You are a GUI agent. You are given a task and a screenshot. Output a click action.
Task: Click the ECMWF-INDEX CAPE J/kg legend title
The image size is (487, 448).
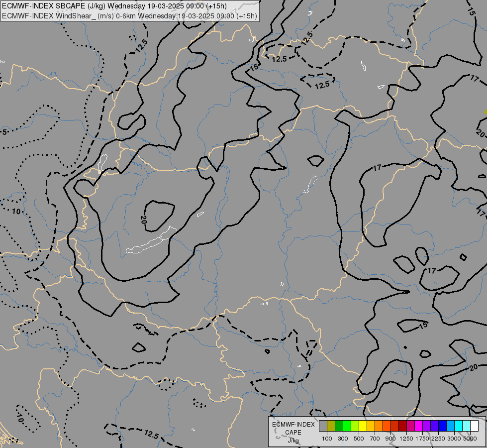pos(293,433)
